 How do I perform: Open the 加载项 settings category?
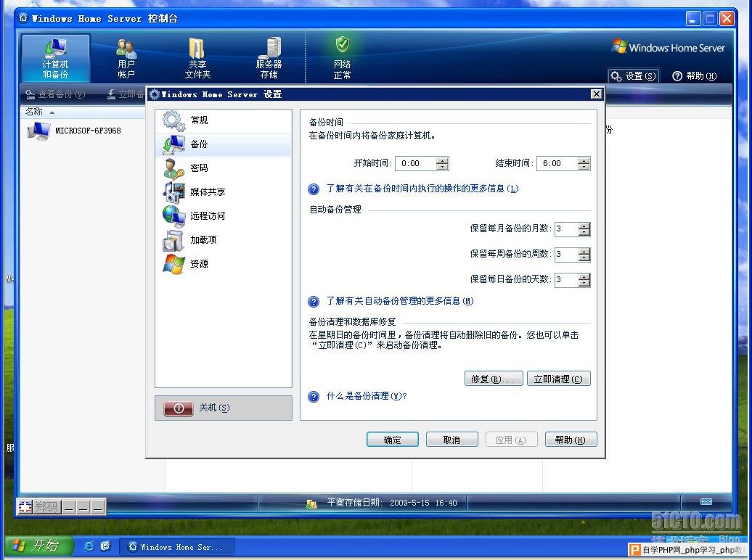point(224,240)
